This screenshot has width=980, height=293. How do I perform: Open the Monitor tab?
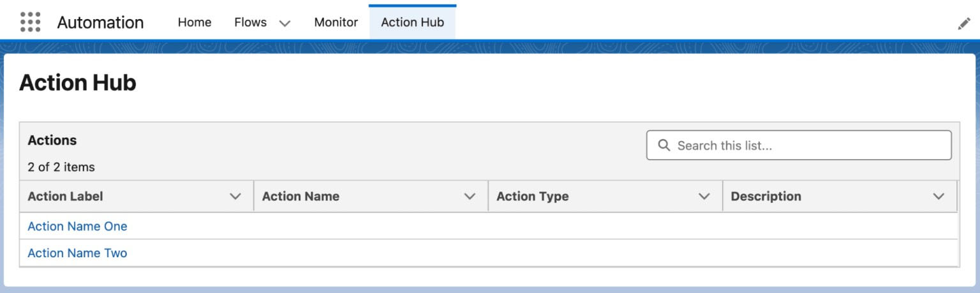[336, 22]
